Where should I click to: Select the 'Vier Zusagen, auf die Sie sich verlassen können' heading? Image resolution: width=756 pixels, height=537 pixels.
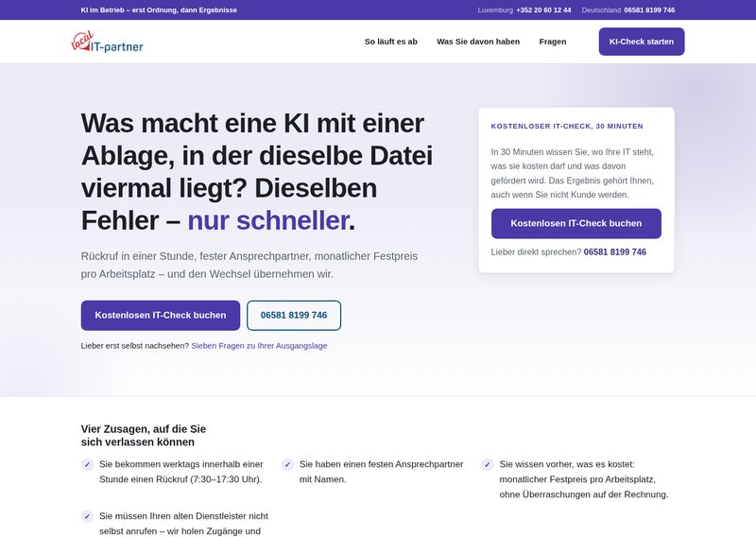coord(144,436)
